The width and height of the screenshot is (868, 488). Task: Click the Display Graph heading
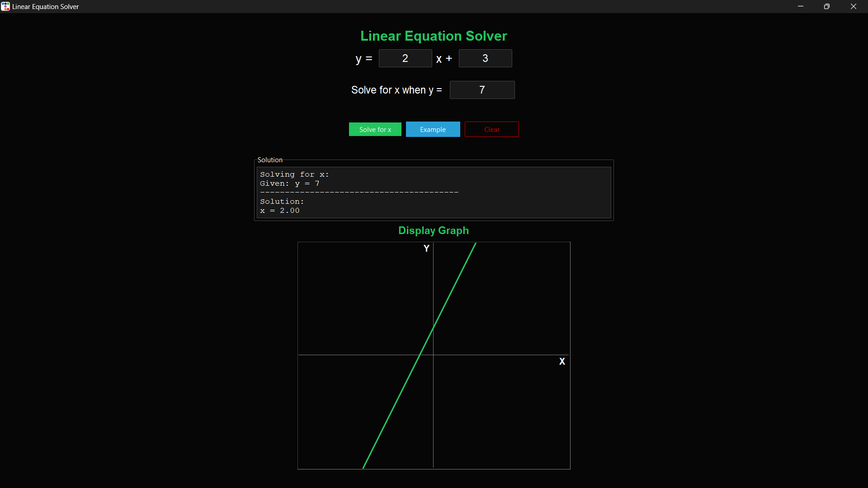pyautogui.click(x=433, y=230)
